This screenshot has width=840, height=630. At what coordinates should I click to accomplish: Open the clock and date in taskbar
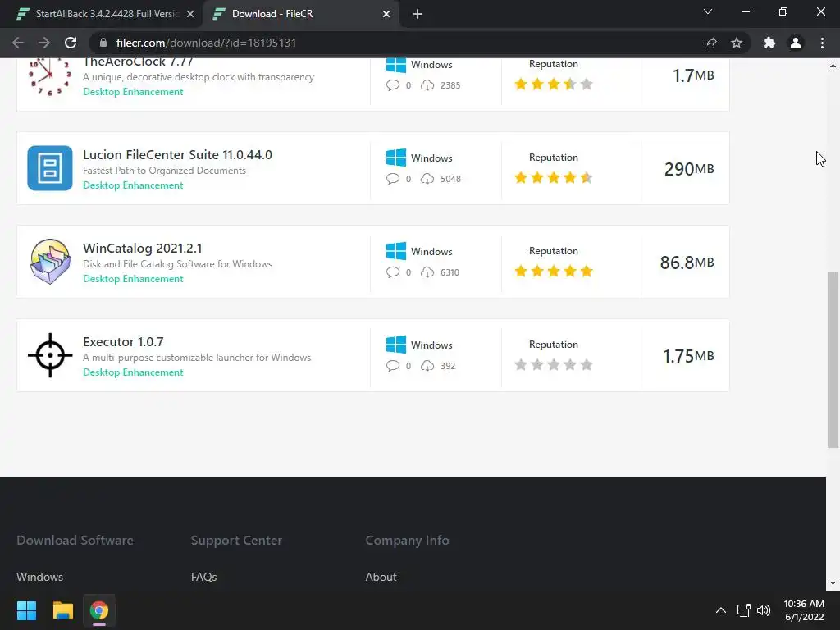point(804,610)
